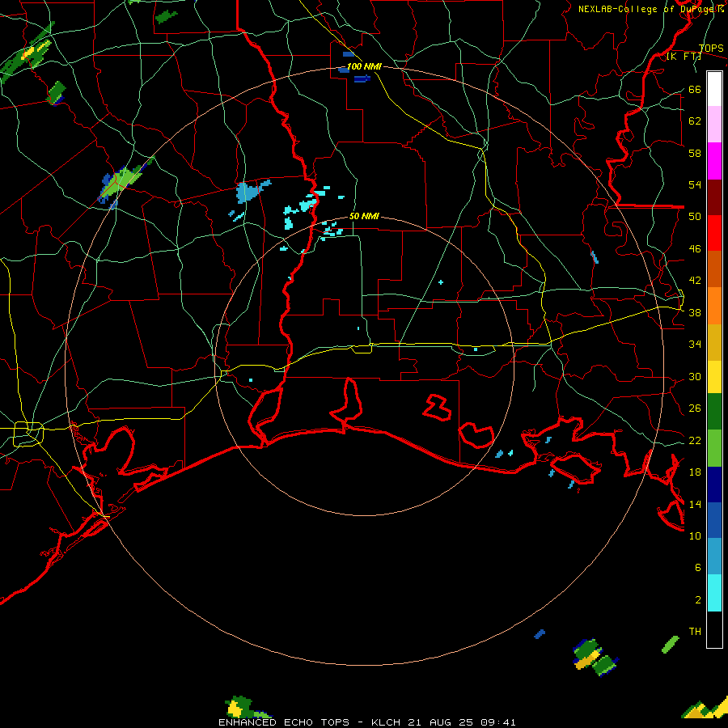This screenshot has height=728, width=728.
Task: Click the '58' legend value
Action: click(x=695, y=153)
